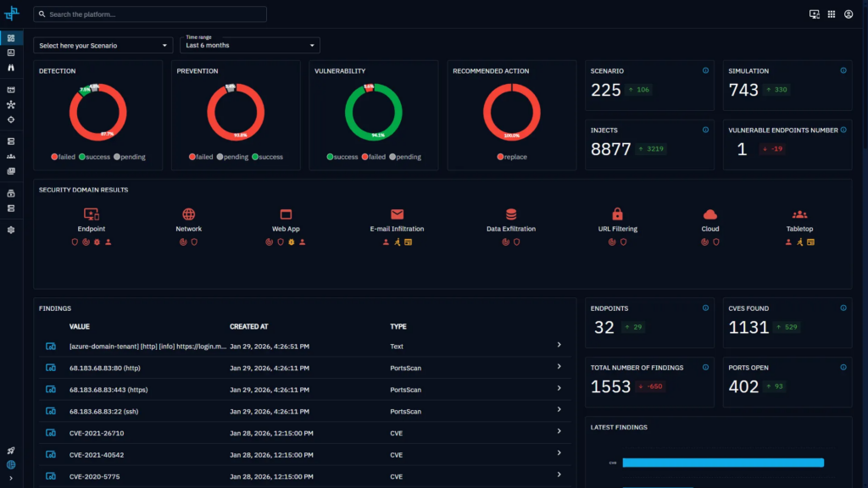This screenshot has height=488, width=868.
Task: Click the rocket icon in the sidebar
Action: point(11,451)
